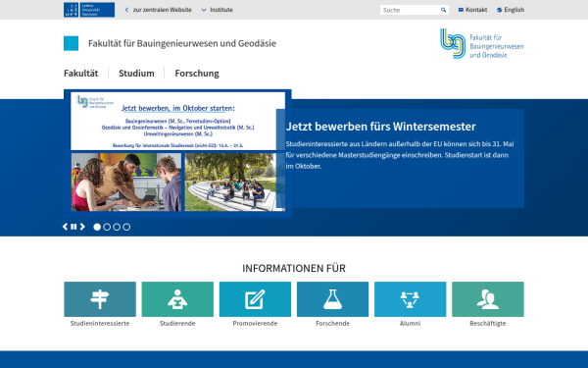Click the photo of students sitting outdoors
The height and width of the screenshot is (368, 588).
coord(235,182)
